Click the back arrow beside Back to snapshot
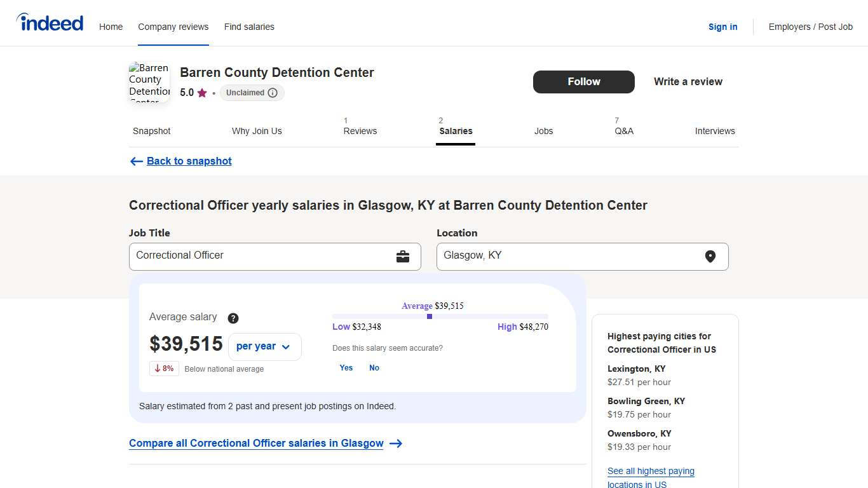The height and width of the screenshot is (488, 868). (x=136, y=161)
